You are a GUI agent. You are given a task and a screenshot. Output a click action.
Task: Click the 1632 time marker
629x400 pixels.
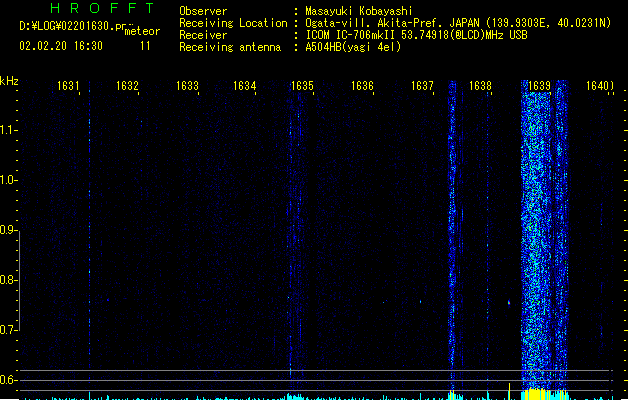(127, 86)
